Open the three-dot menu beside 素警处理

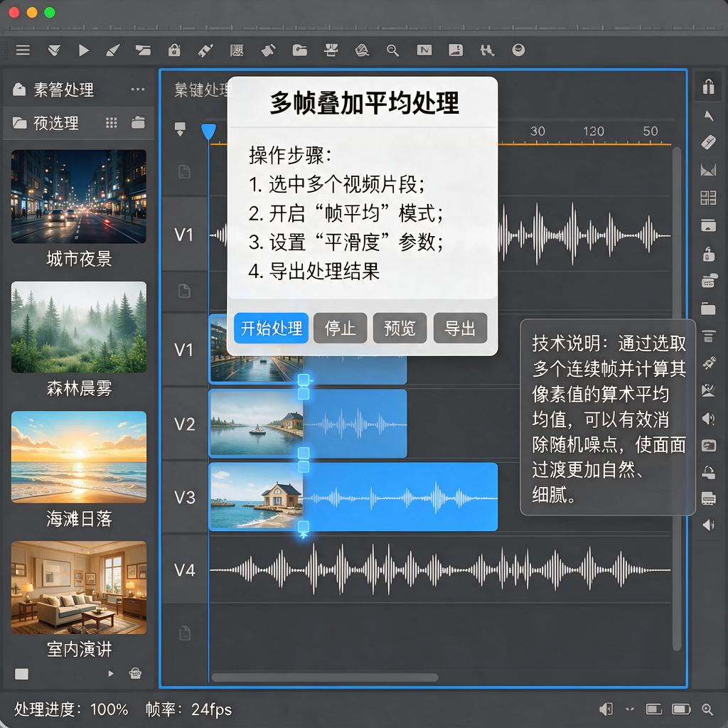(x=138, y=89)
